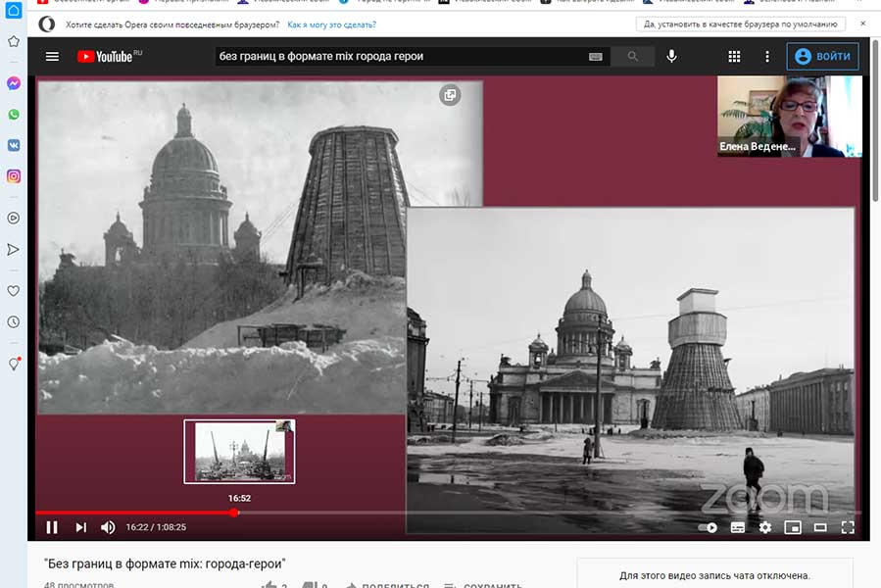Screen dimensions: 881x588
Task: Click the Елена Ведене... webcam thumbnail
Action: click(790, 117)
